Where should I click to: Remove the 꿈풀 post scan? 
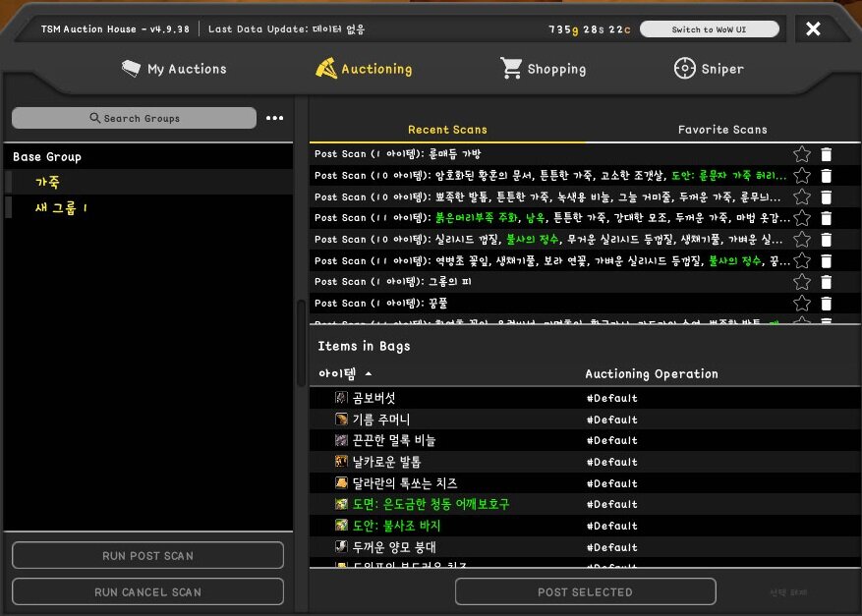click(826, 304)
